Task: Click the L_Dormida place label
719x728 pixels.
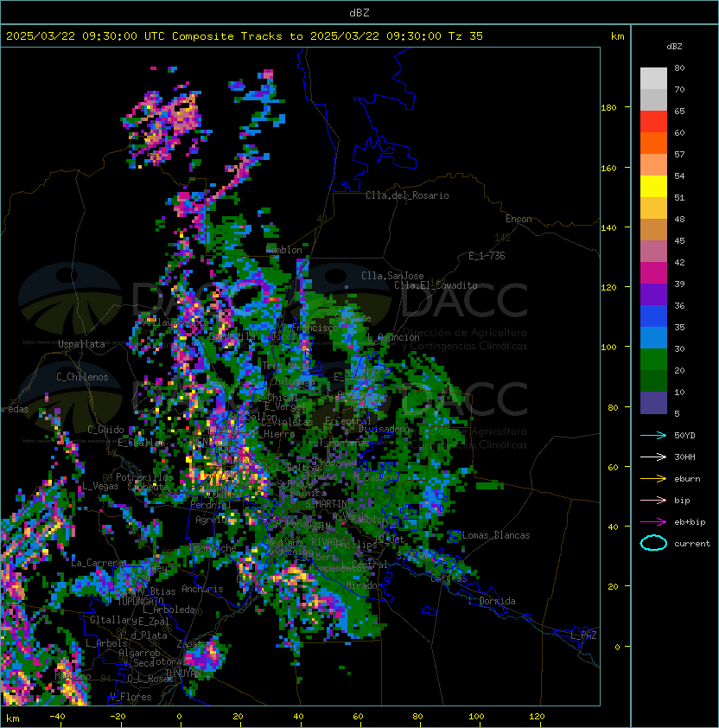Action: pyautogui.click(x=492, y=601)
